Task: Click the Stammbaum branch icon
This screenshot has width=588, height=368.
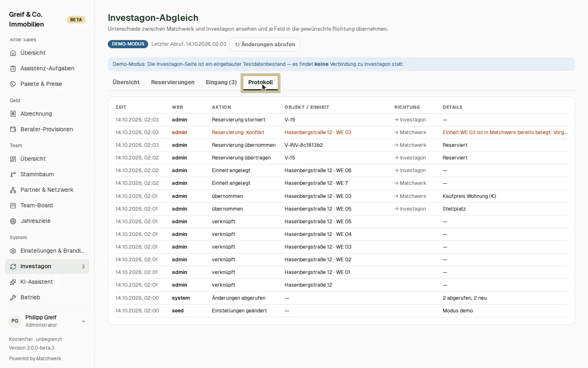Action: click(13, 175)
